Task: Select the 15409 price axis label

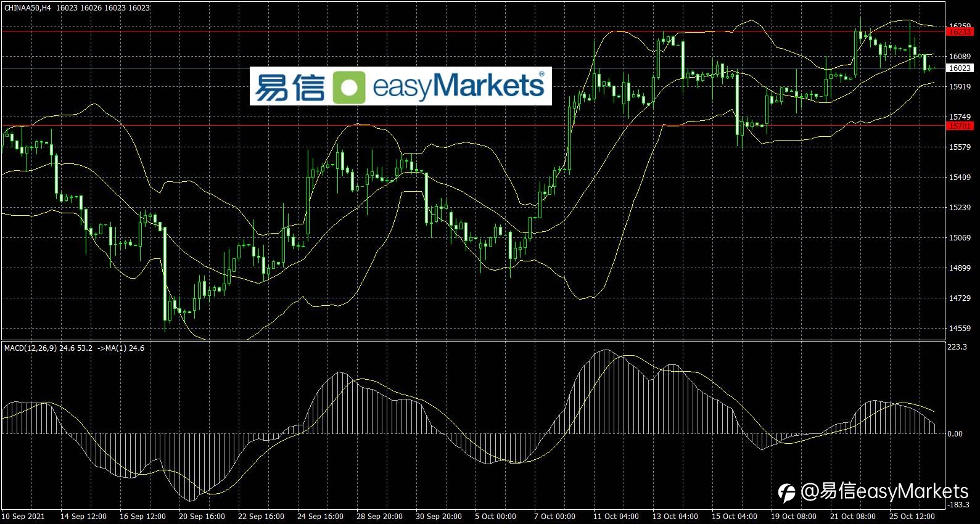Action: pyautogui.click(x=960, y=178)
